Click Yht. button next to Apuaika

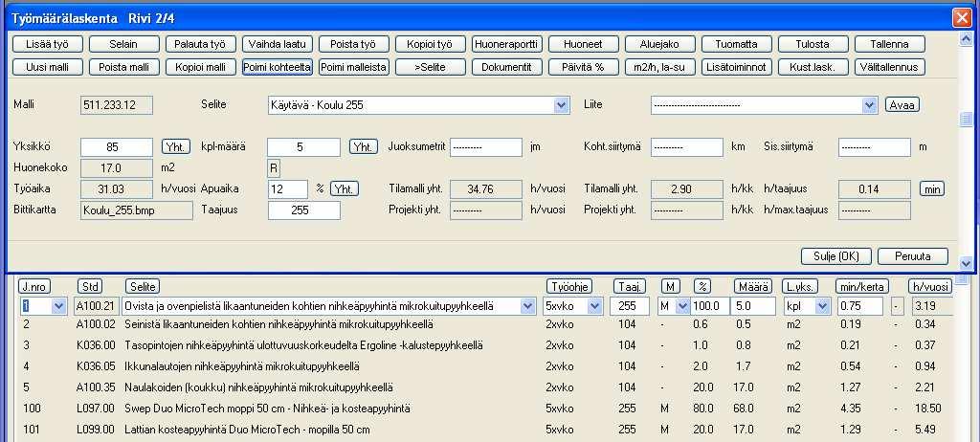tap(345, 188)
